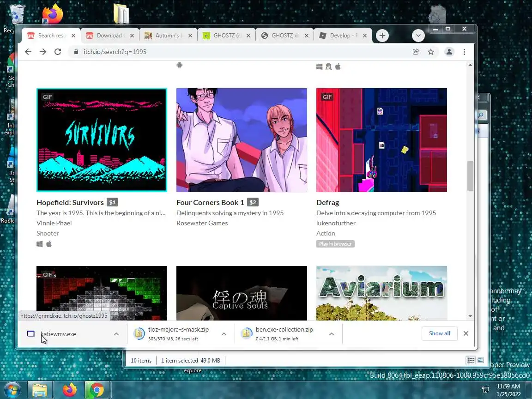Switch to the Autumn's tab

tap(168, 36)
